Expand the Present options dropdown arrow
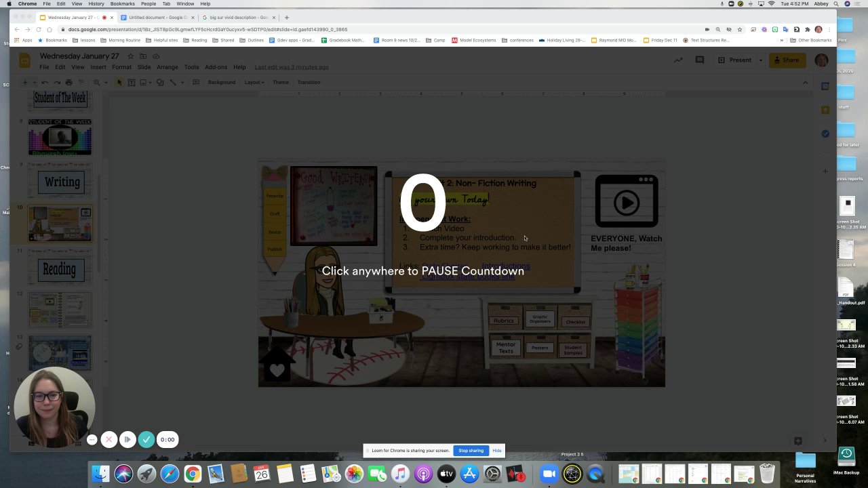 (x=760, y=60)
